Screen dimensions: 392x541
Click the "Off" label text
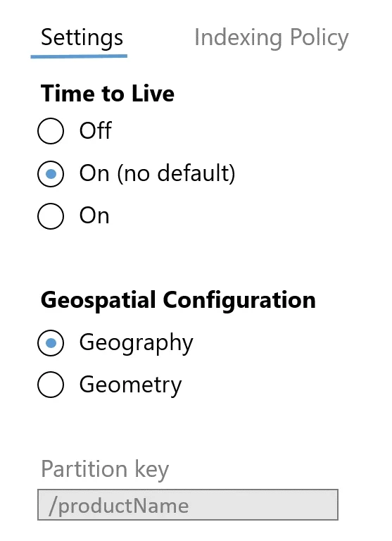[96, 130]
